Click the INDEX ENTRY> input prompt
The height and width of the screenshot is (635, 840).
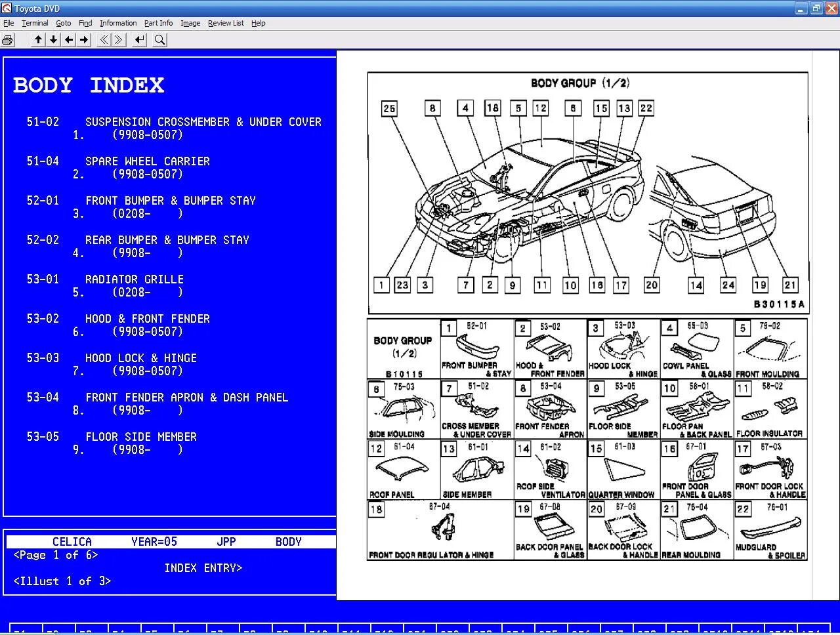[203, 568]
